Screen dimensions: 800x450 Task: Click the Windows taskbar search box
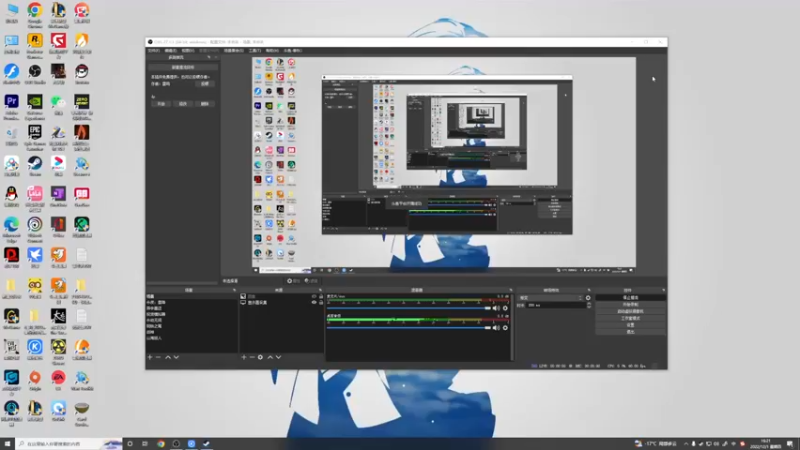tap(69, 444)
